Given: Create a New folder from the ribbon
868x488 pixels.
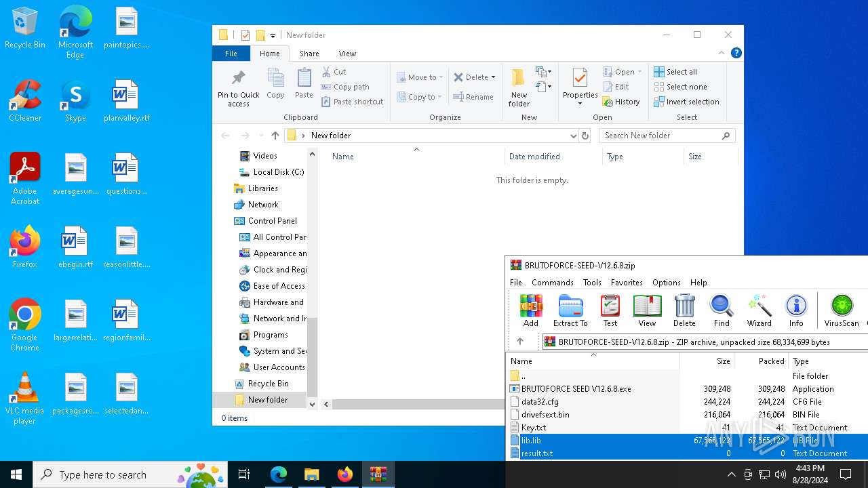Looking at the screenshot, I should (x=519, y=87).
